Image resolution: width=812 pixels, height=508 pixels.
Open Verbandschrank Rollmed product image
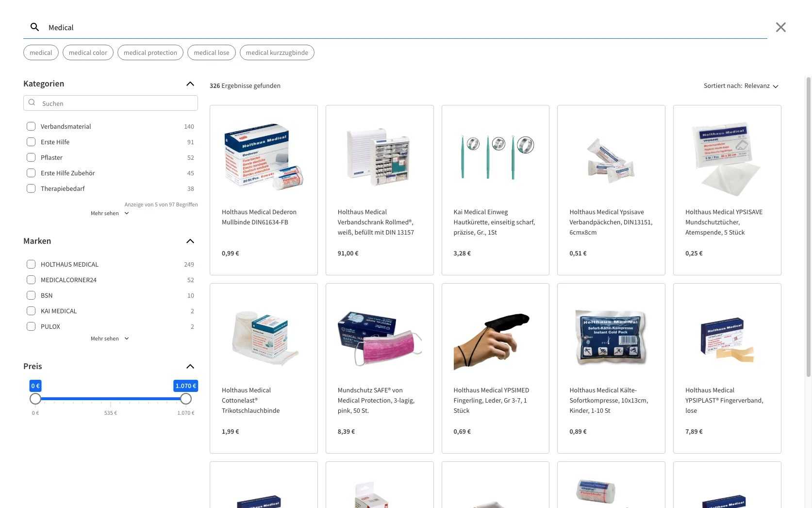click(379, 156)
